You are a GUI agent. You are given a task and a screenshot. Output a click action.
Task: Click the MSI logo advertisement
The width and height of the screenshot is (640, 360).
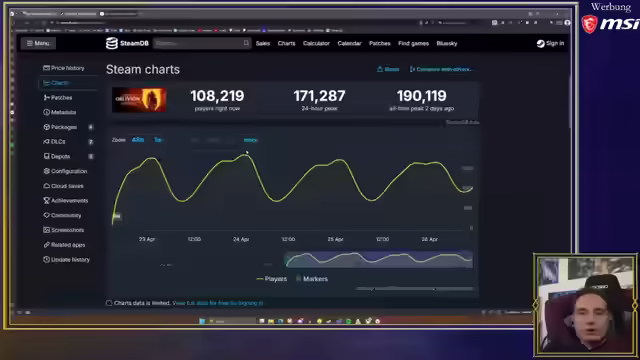pyautogui.click(x=610, y=24)
